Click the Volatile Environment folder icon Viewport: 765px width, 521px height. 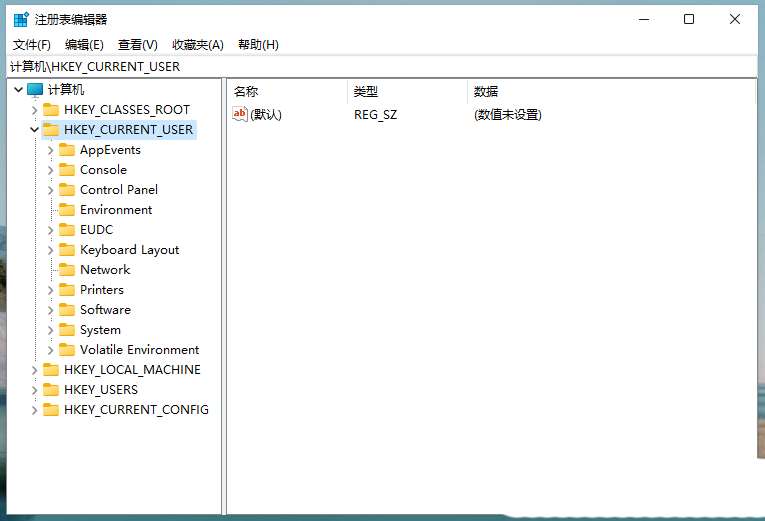click(x=67, y=350)
